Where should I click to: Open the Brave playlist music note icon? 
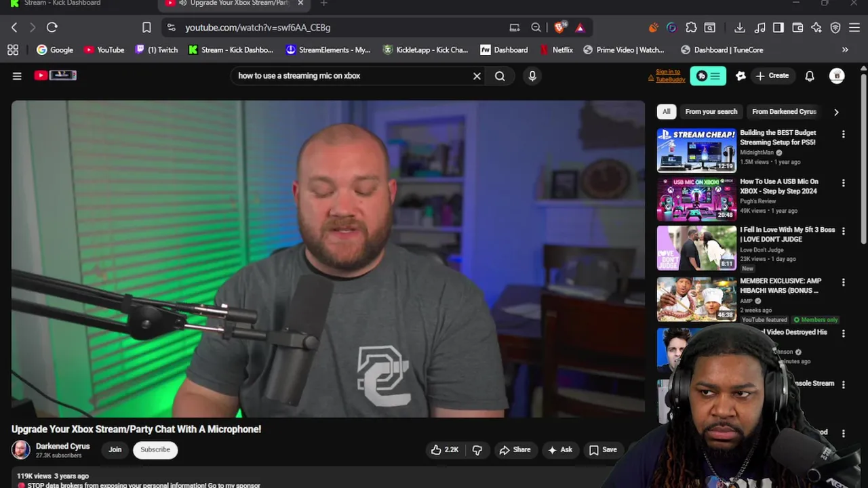[759, 27]
